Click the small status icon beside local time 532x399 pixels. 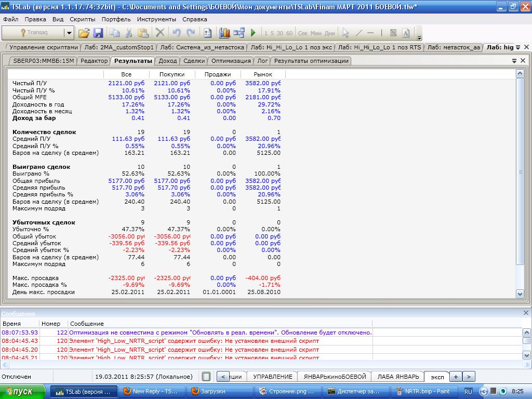point(206,377)
